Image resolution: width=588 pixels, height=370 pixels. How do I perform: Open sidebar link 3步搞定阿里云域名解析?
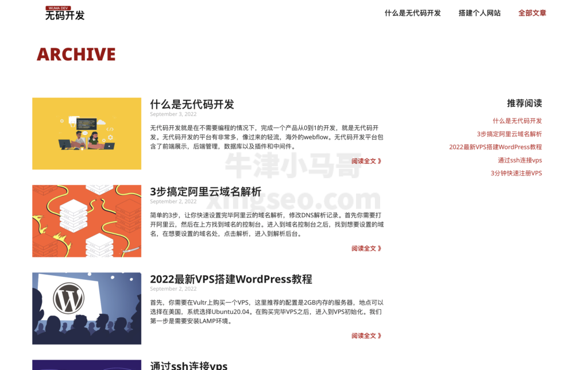[x=509, y=134]
